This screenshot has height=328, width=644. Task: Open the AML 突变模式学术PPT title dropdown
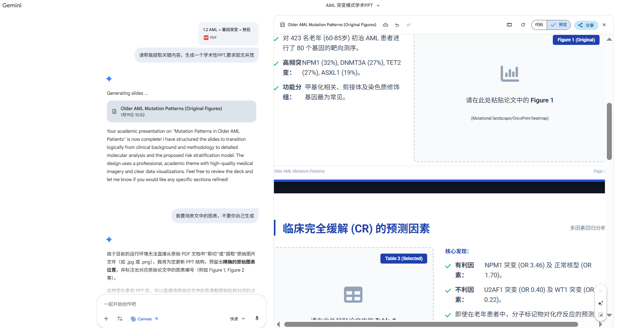pyautogui.click(x=353, y=5)
